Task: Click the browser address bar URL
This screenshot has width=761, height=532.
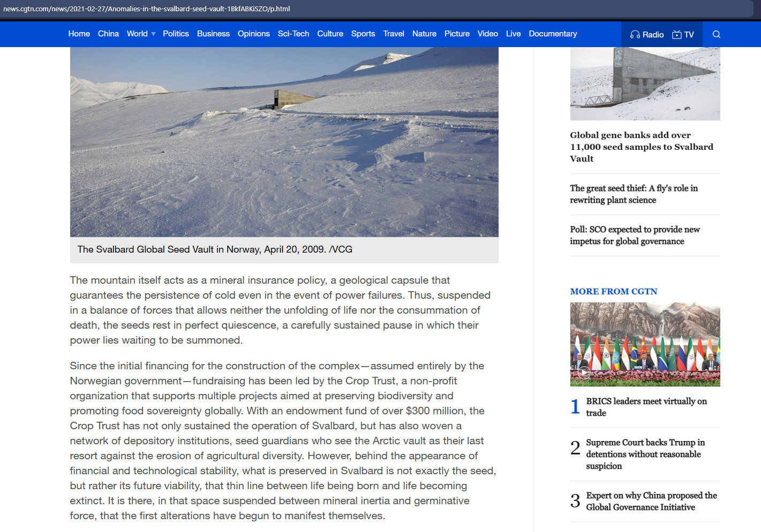Action: pos(146,9)
